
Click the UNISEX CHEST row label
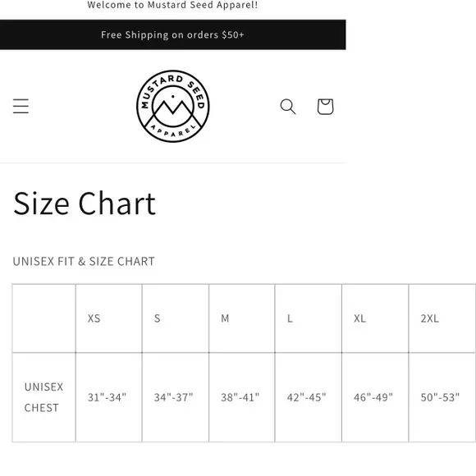coord(43,397)
